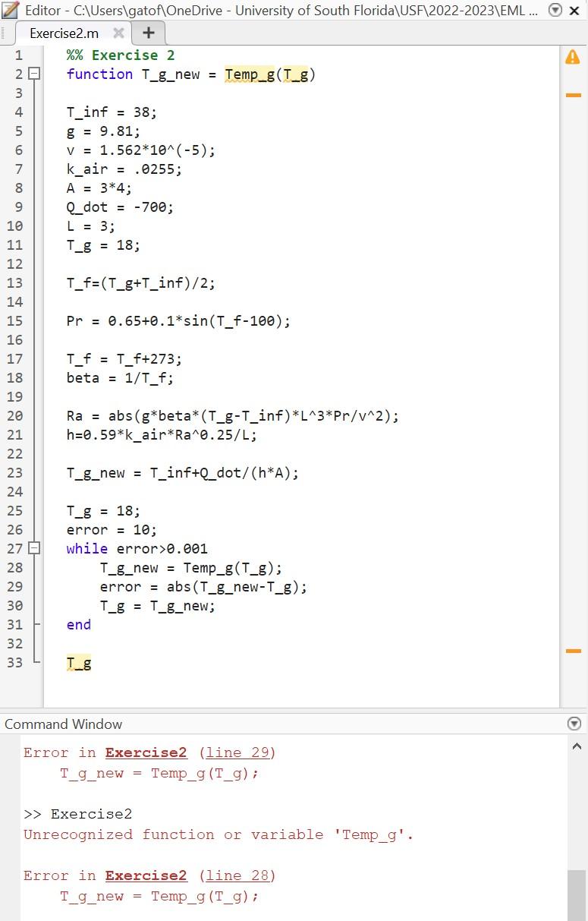588x921 pixels.
Task: Click the 'Q_dot = -700;' code line
Action: [121, 207]
